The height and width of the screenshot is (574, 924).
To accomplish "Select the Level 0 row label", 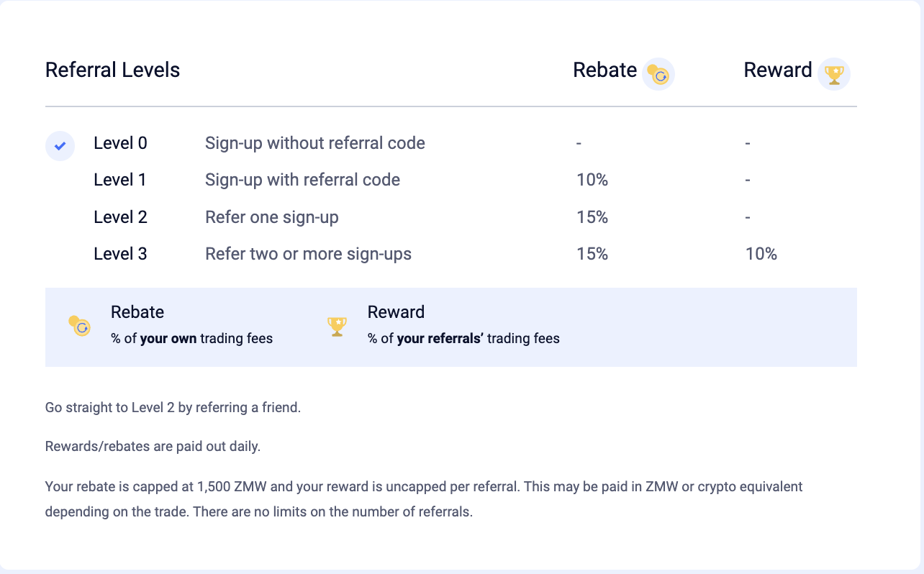I will click(x=120, y=143).
